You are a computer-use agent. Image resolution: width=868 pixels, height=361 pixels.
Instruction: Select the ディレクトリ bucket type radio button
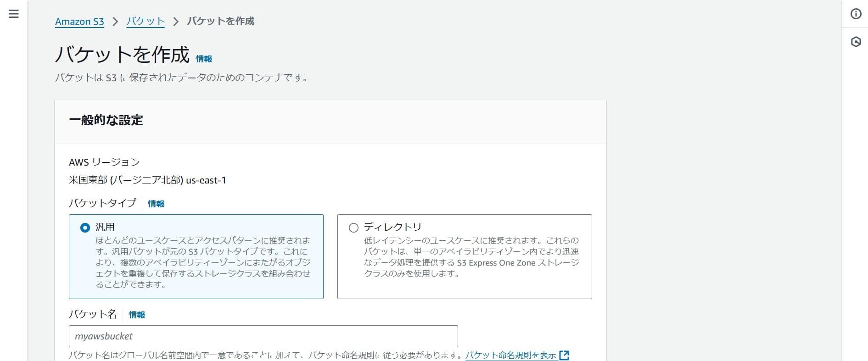[353, 228]
